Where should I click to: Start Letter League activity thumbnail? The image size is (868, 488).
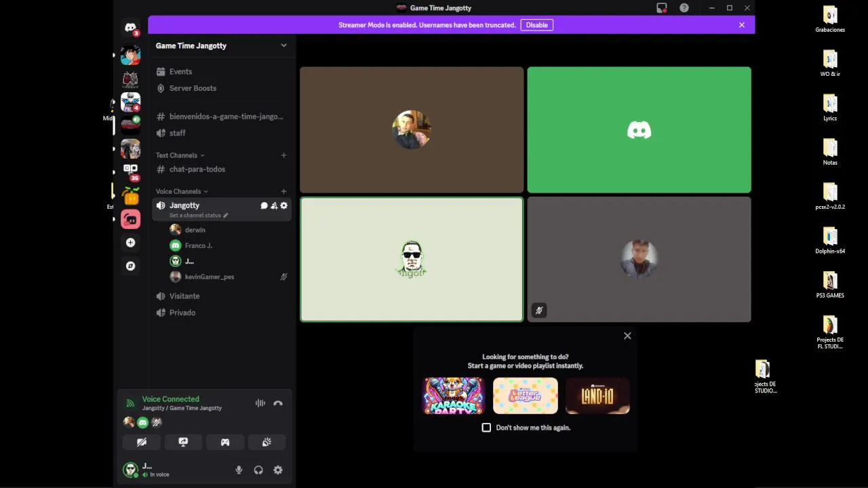(526, 396)
